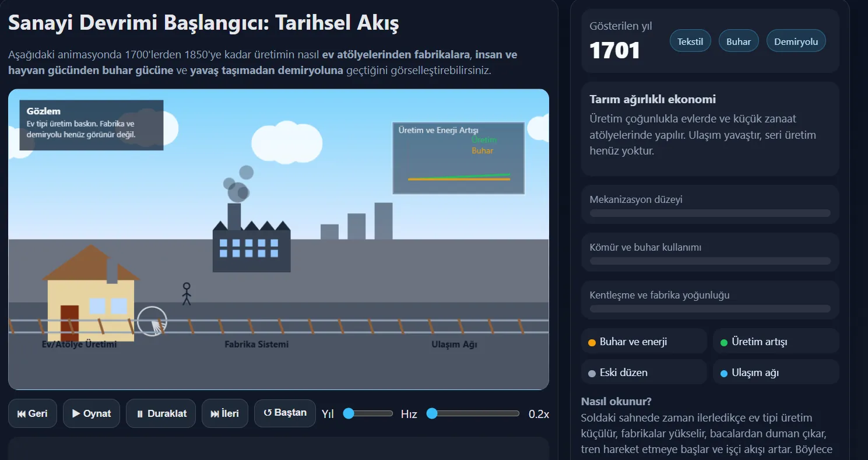Start the animation with Oynat
Image resolution: width=868 pixels, height=460 pixels.
point(92,413)
